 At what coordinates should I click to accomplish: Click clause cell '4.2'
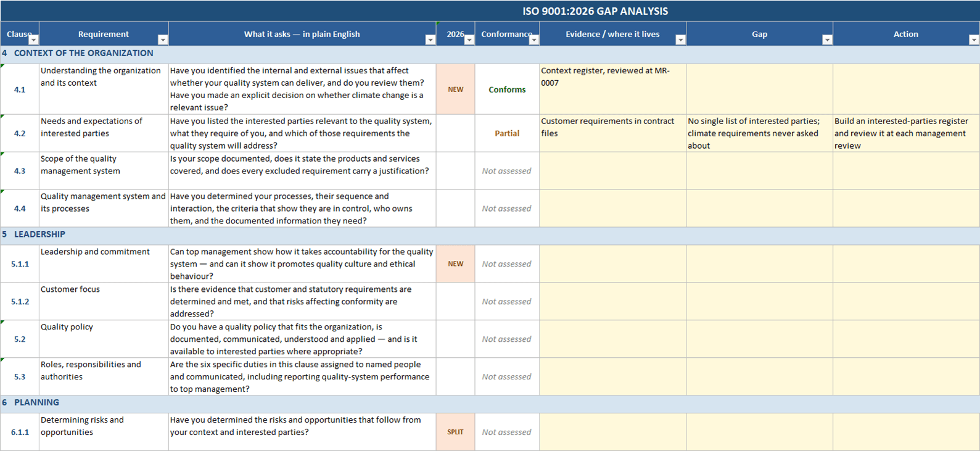point(20,133)
